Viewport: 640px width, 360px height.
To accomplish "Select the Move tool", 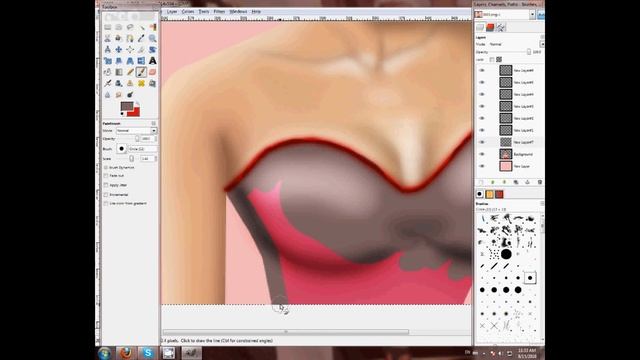I will (x=118, y=49).
